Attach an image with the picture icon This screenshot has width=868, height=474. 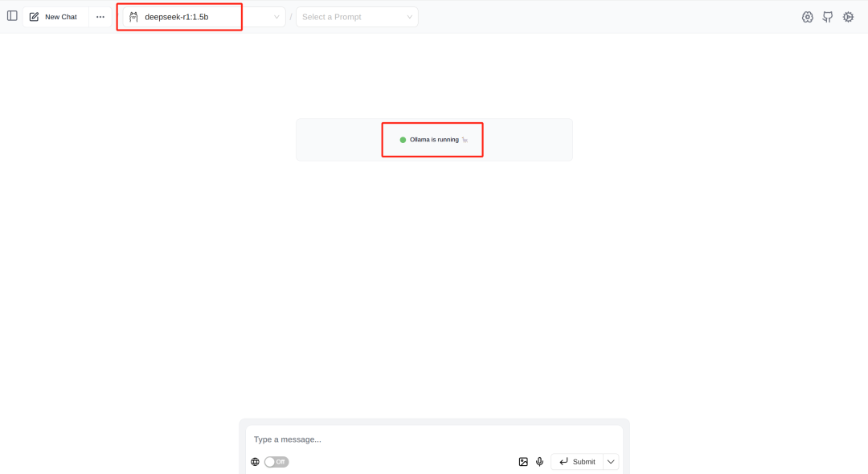[523, 462]
